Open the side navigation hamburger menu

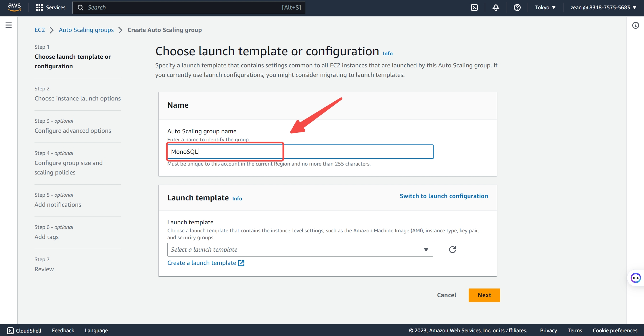9,25
